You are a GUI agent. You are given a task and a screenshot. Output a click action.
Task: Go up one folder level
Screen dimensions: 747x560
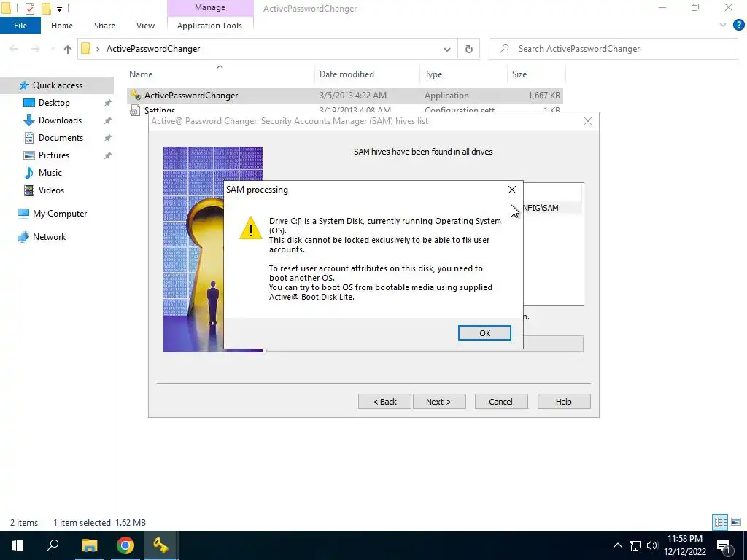(x=68, y=49)
